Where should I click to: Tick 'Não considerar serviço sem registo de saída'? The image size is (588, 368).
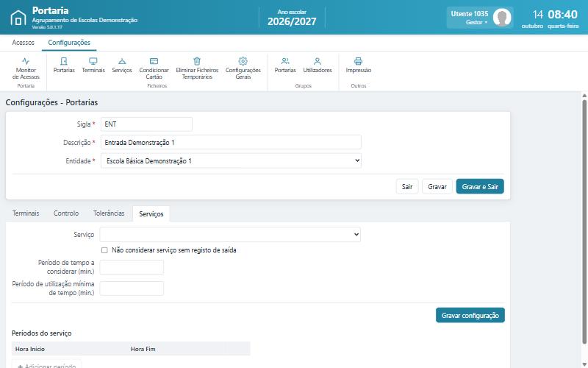tap(104, 250)
